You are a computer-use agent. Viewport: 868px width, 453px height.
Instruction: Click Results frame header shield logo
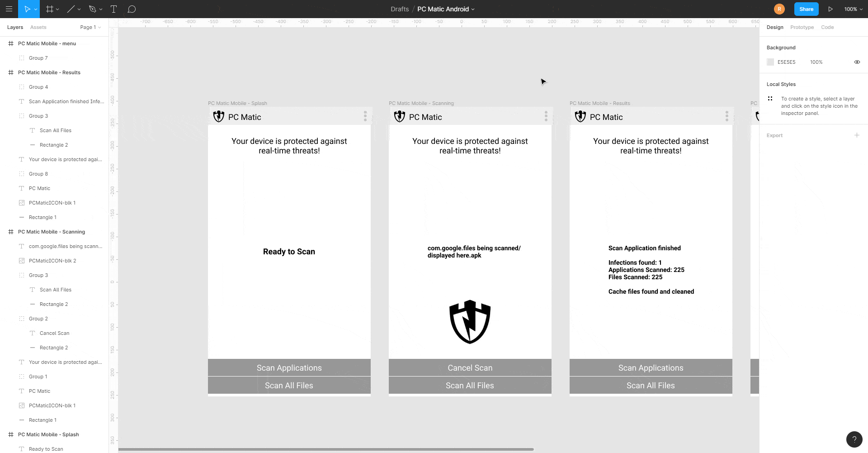point(580,116)
